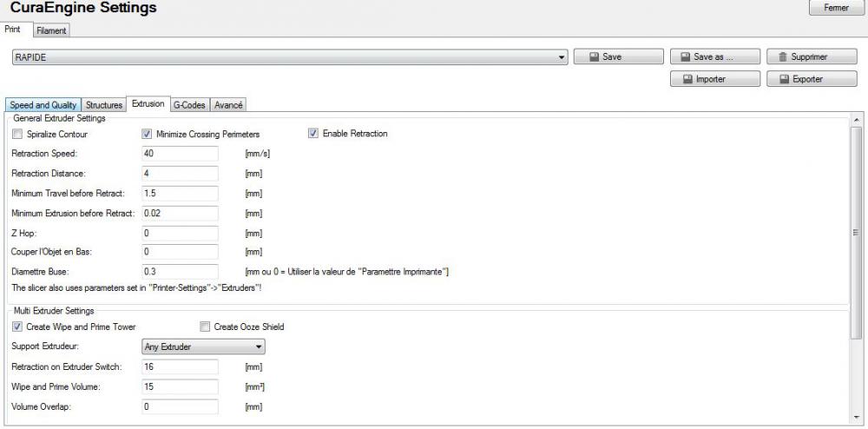Open the Structures tab
The height and width of the screenshot is (429, 868).
[104, 104]
